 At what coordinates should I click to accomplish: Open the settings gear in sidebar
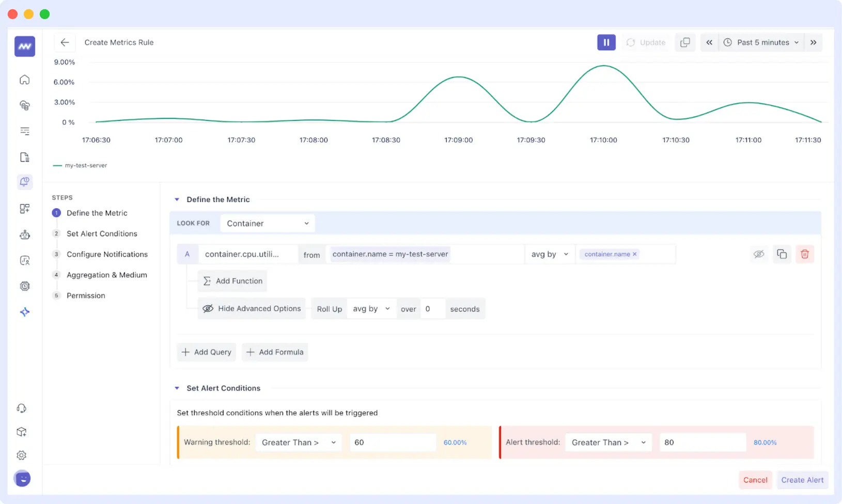[x=22, y=455]
